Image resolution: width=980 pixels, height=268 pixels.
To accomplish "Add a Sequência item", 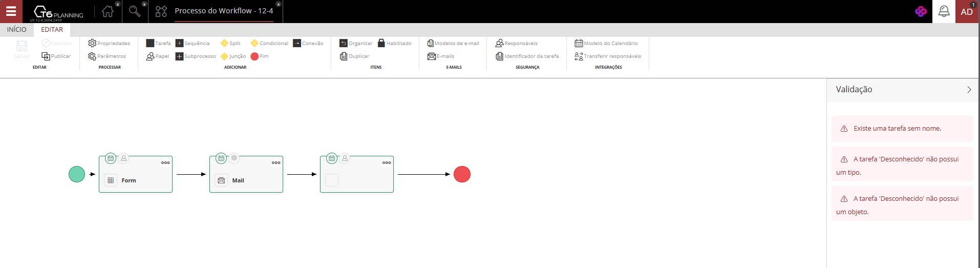I will (x=193, y=44).
